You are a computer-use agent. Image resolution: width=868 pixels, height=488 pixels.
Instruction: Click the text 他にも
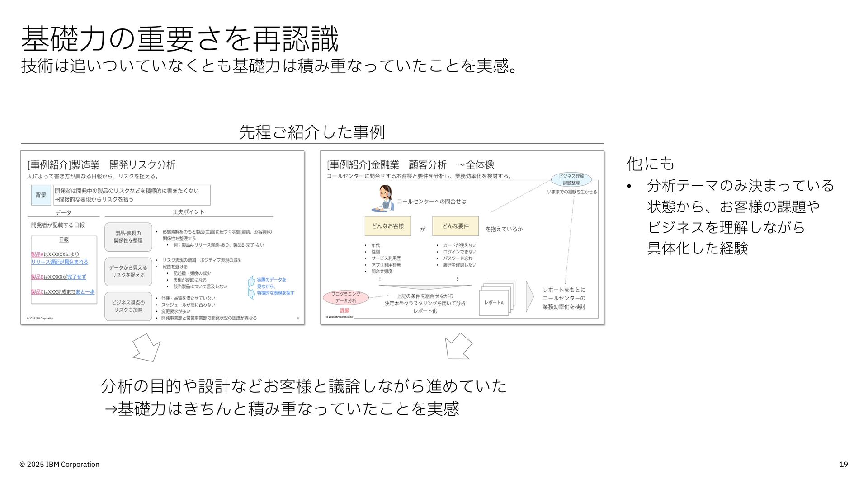[651, 163]
